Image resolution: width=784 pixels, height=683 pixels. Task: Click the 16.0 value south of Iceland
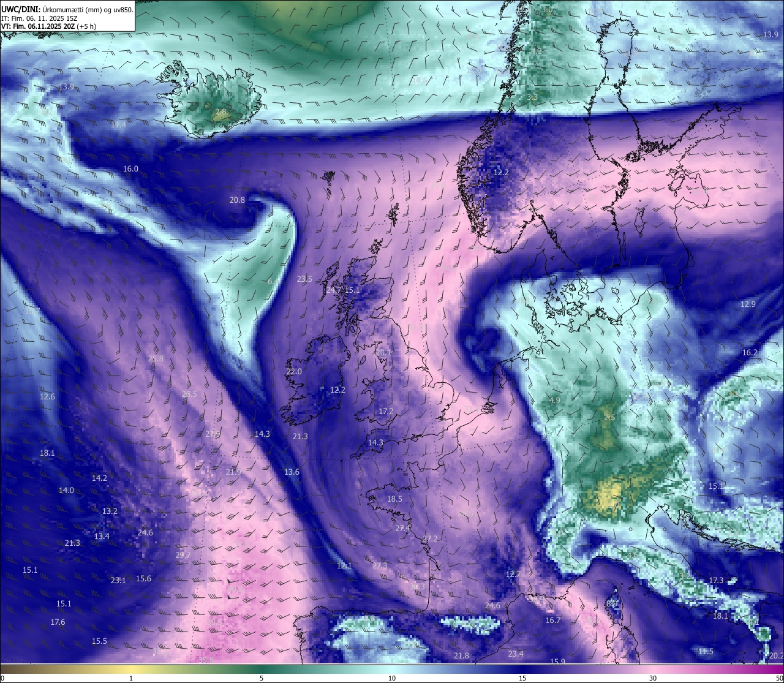coord(130,169)
